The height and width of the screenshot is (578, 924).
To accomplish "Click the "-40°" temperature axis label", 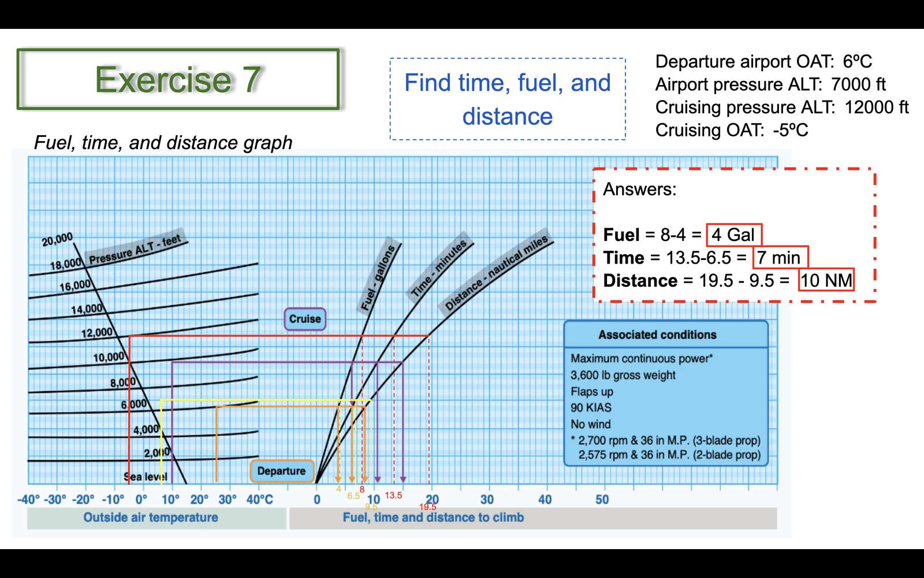I will click(29, 499).
